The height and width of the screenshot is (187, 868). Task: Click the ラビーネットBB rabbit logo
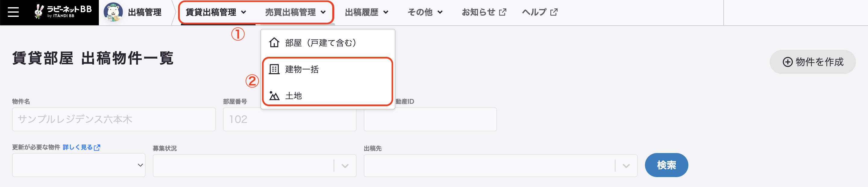point(63,12)
